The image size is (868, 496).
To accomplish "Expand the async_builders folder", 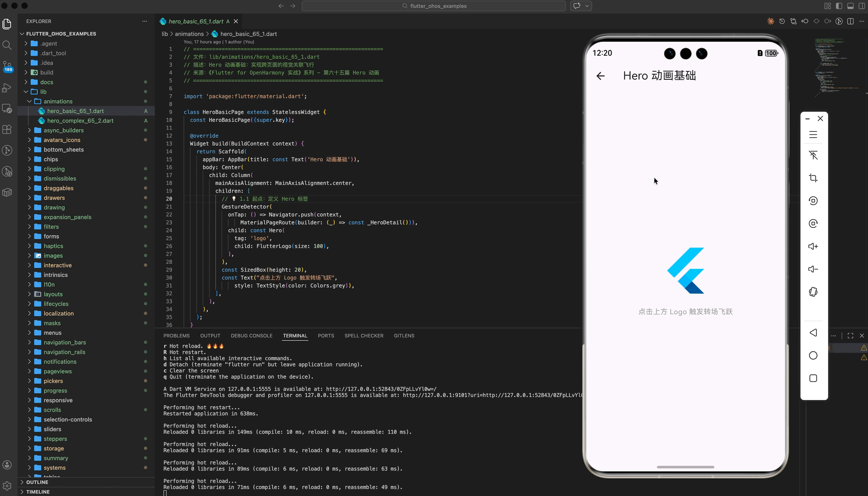I will pyautogui.click(x=63, y=130).
